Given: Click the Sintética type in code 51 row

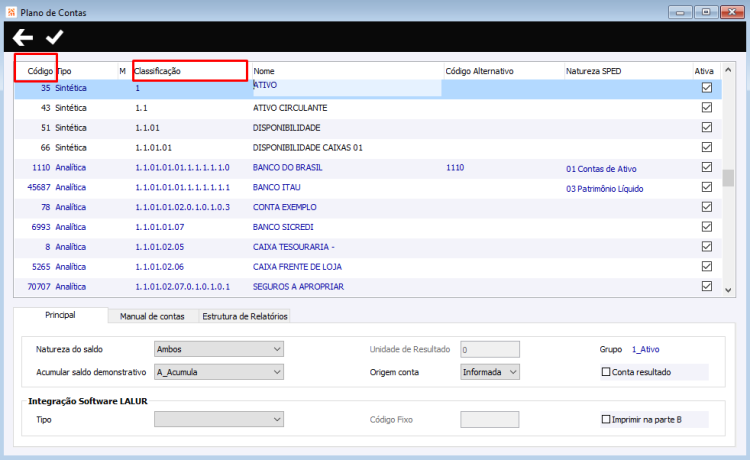Looking at the screenshot, I should coord(71,128).
